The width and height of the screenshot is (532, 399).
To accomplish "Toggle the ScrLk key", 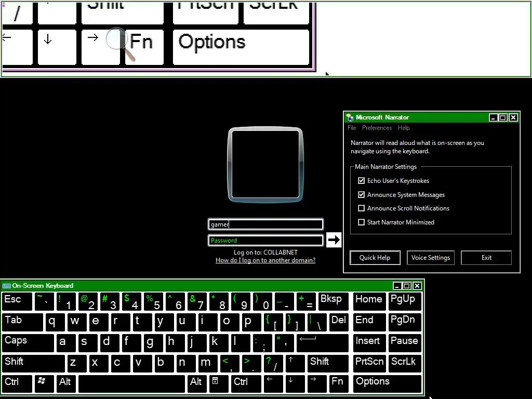I will pyautogui.click(x=405, y=363).
